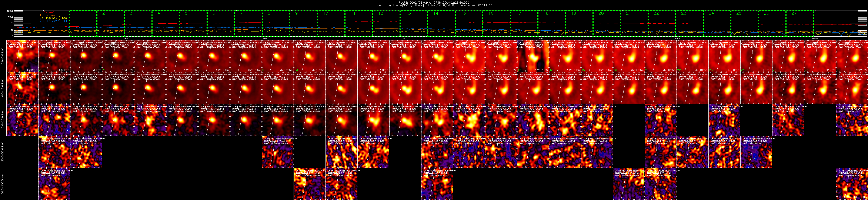Viewport: 868px width, 200px height.
Task: Select time interval 18 in the light curve
Action: pyautogui.click(x=552, y=23)
